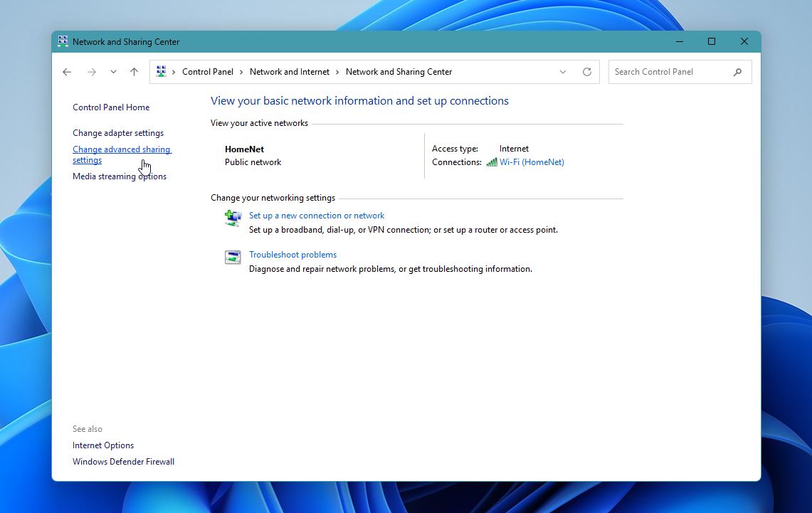Open Internet Options under See also
This screenshot has height=513, width=812.
(x=103, y=445)
